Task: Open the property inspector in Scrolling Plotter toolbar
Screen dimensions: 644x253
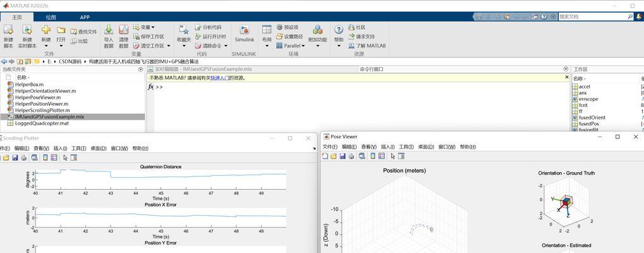Action: coord(74,157)
